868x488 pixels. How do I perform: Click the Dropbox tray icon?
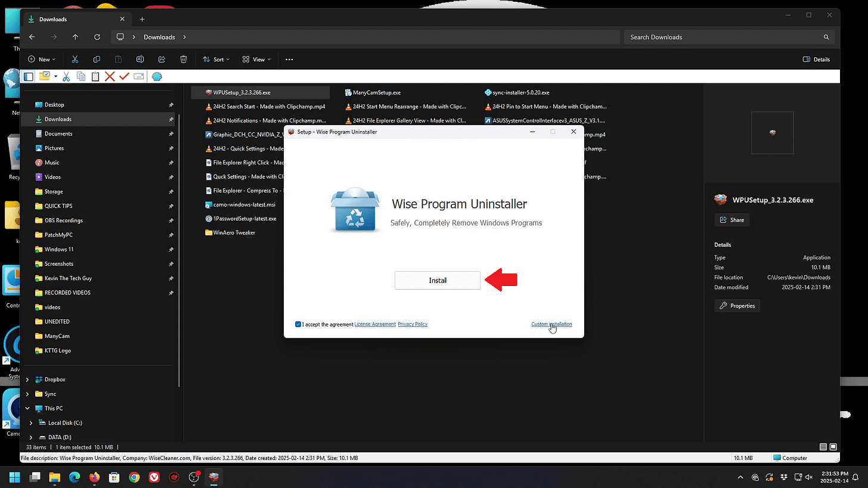click(785, 477)
